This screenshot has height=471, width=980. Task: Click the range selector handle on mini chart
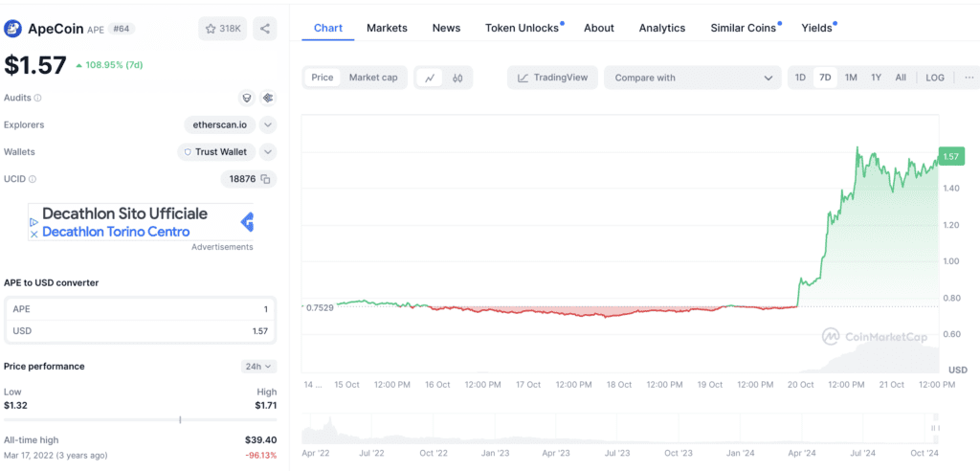[x=936, y=428]
